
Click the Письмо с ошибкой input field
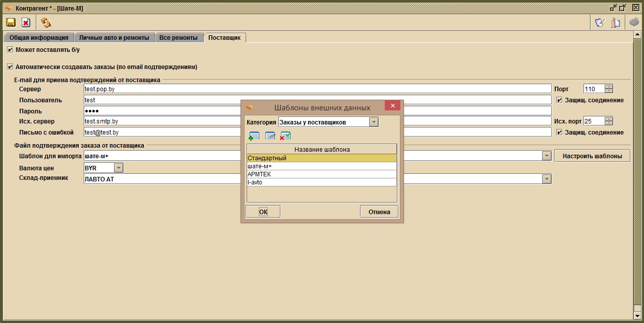point(318,132)
